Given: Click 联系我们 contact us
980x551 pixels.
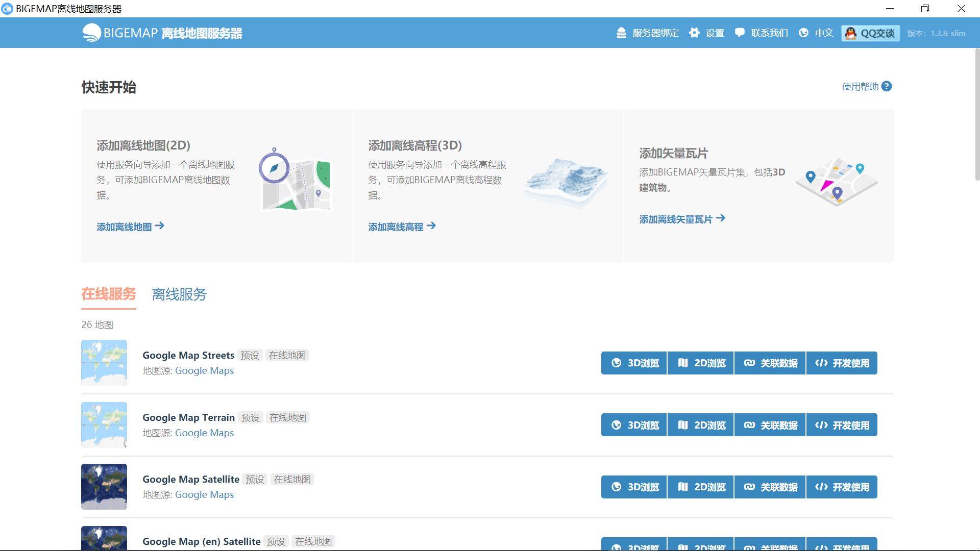Looking at the screenshot, I should (x=761, y=33).
